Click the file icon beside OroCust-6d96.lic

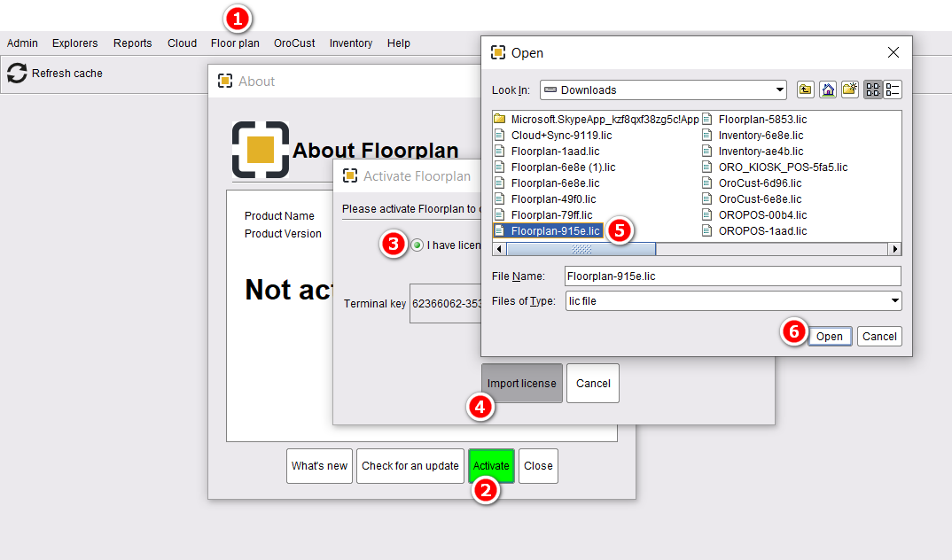[707, 183]
